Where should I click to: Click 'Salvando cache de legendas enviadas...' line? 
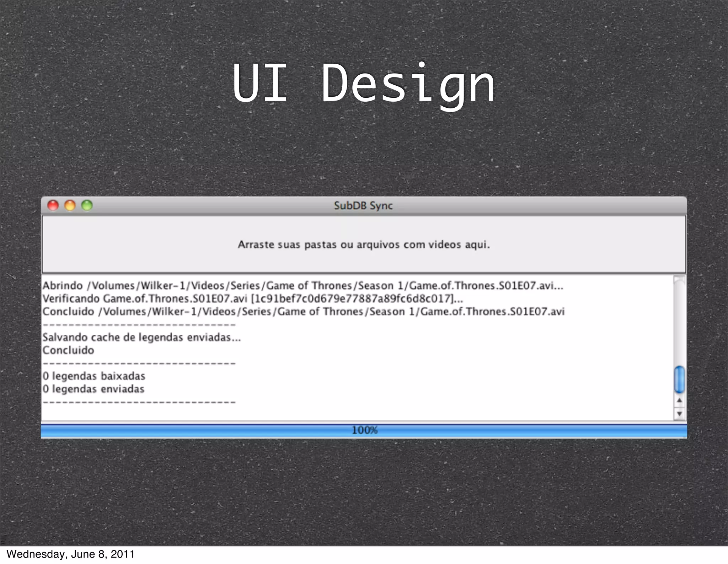tap(142, 337)
